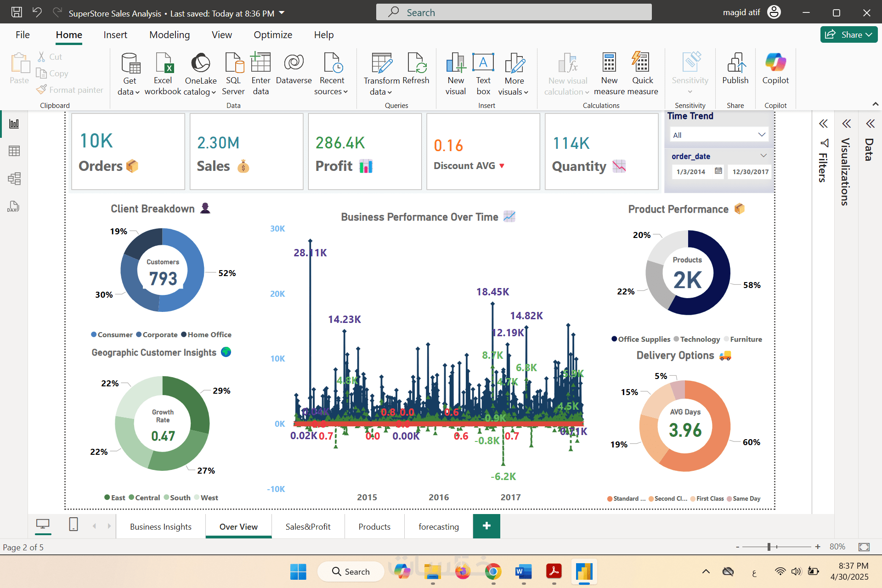Add a new report page
Screen dimensions: 882x588
pos(486,526)
